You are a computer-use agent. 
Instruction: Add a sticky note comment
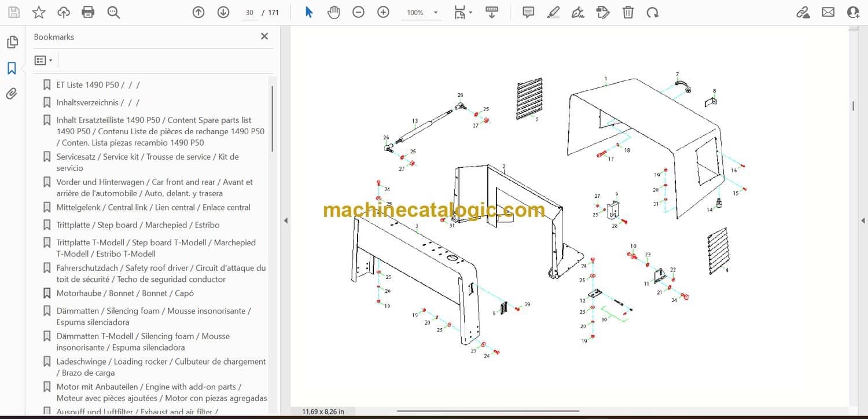[528, 12]
